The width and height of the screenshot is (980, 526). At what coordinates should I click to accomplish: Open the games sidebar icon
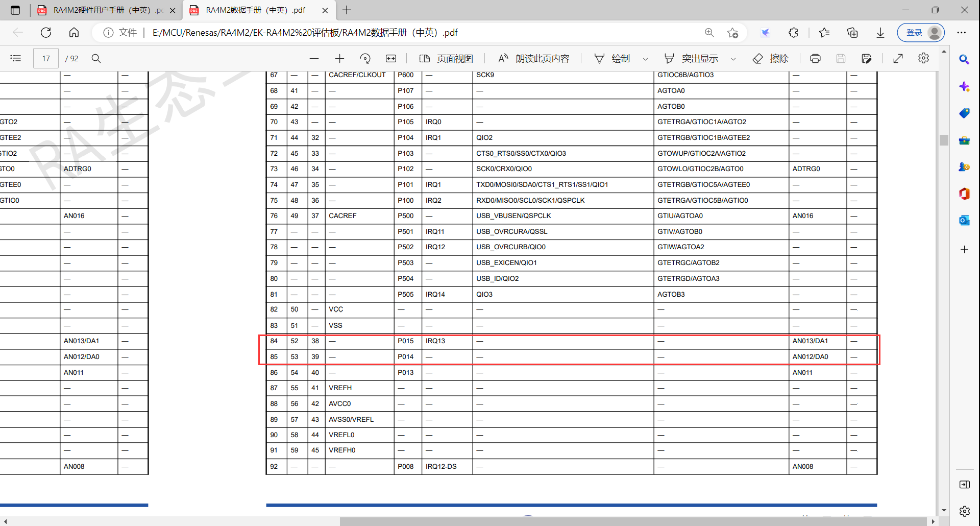[964, 166]
